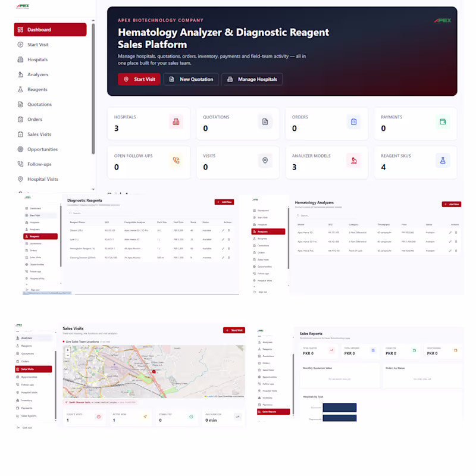Edit the Lyse (1L) reagent row
This screenshot has width=476, height=476.
(223, 240)
